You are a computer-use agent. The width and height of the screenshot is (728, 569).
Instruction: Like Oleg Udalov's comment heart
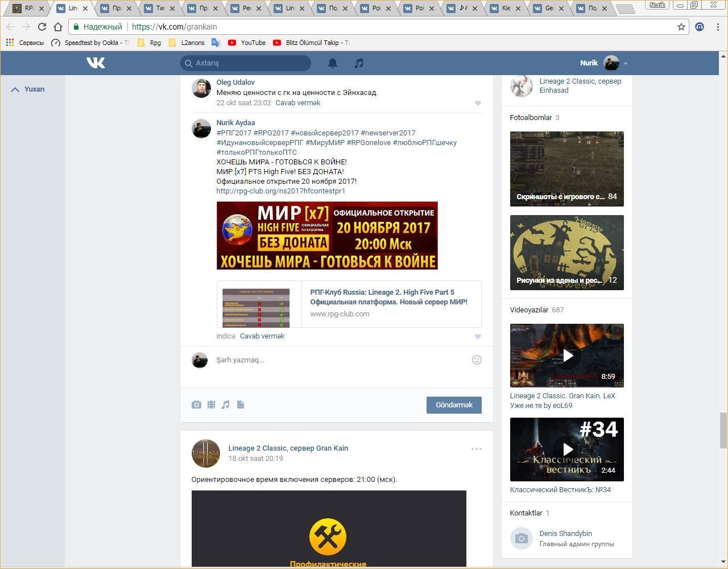(478, 103)
